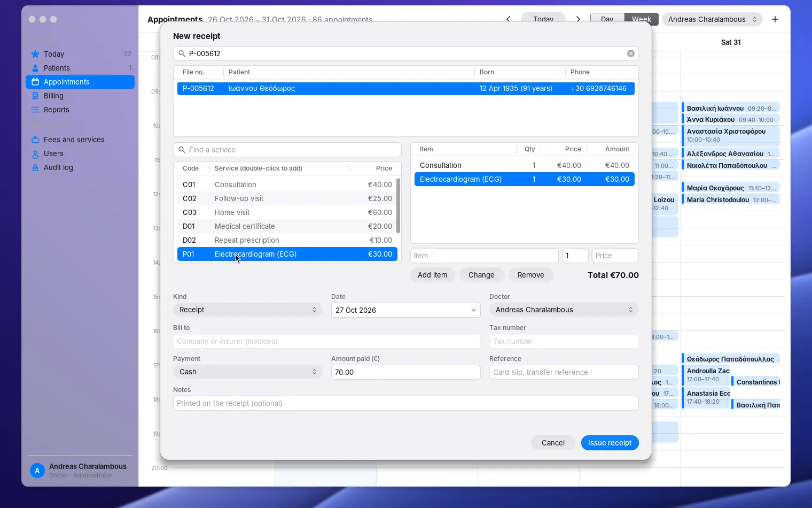Open Users administration page

click(x=80, y=153)
